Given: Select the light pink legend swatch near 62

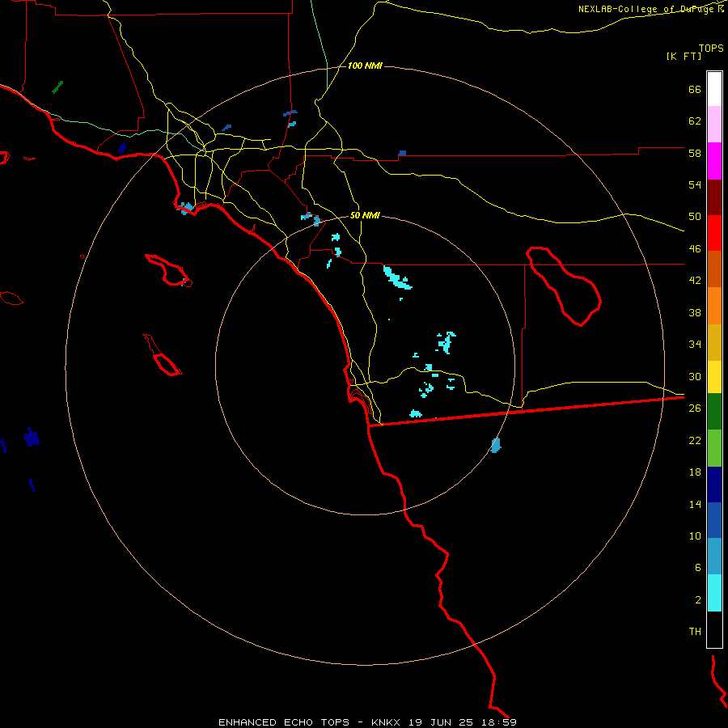Looking at the screenshot, I should pyautogui.click(x=714, y=124).
